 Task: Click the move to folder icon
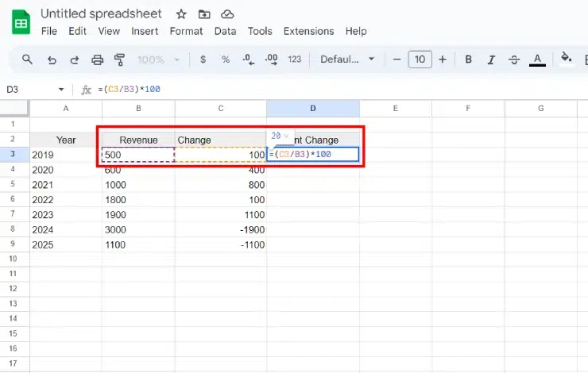[204, 14]
